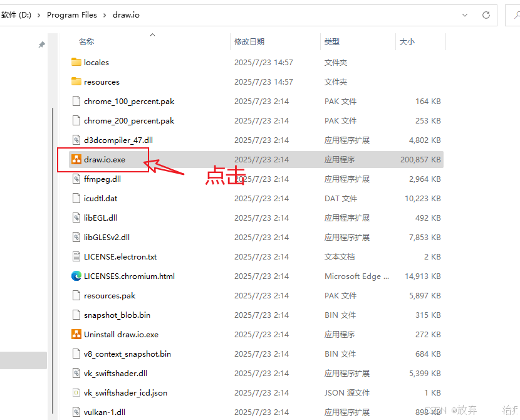Sort files by the 类型 column header
Viewport: 520px width, 420px height.
coord(331,42)
